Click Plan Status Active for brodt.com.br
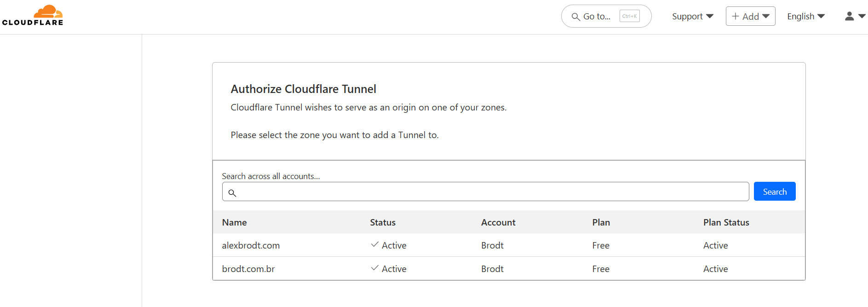868x307 pixels. point(716,269)
